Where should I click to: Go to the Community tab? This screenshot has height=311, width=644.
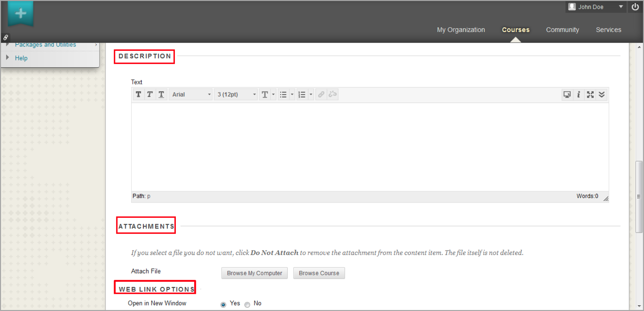[562, 30]
